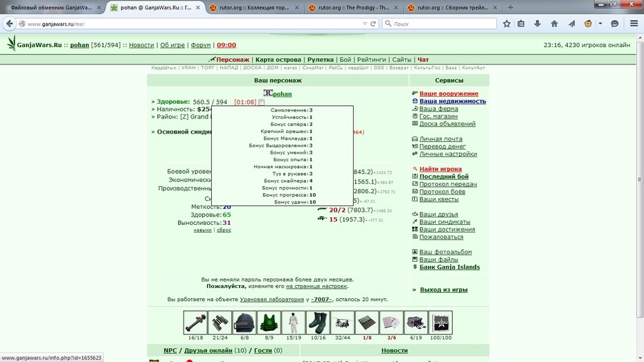The image size is (644, 362).
Task: Click the Об игре header link
Action: point(172,45)
